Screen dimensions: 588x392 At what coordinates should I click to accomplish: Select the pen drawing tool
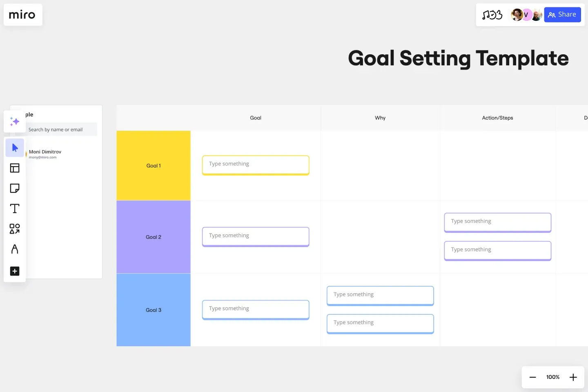(x=15, y=249)
